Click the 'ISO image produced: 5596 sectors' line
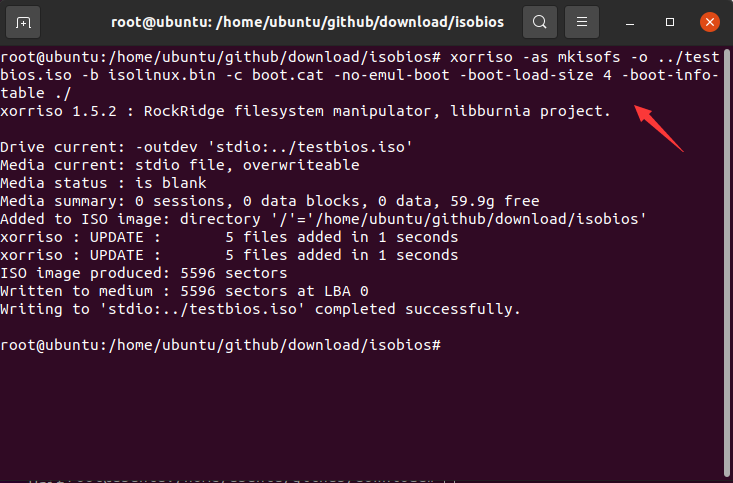Image resolution: width=733 pixels, height=483 pixels. pos(143,273)
